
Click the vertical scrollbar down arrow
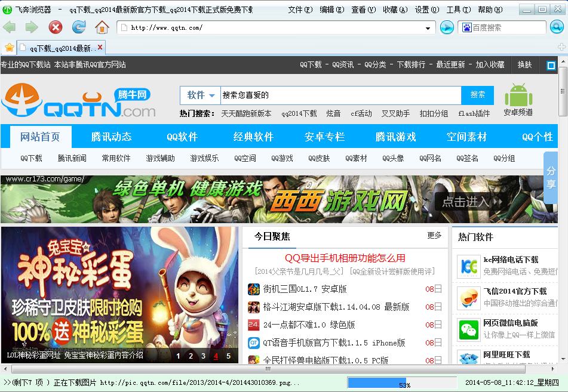563,359
